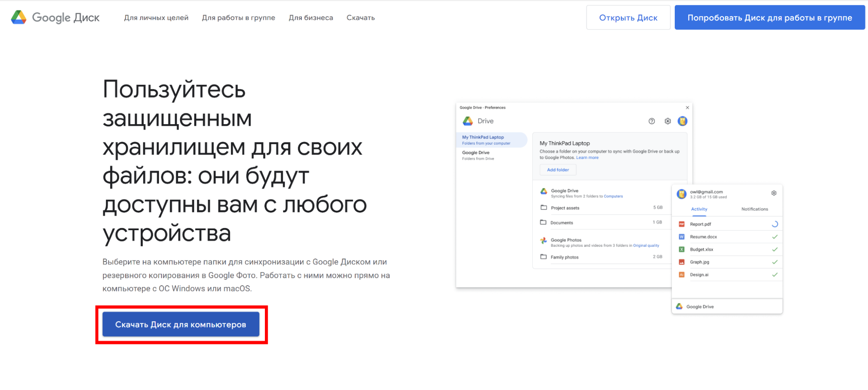This screenshot has height=390, width=868.
Task: Click the Family photos folder icon
Action: (x=543, y=257)
